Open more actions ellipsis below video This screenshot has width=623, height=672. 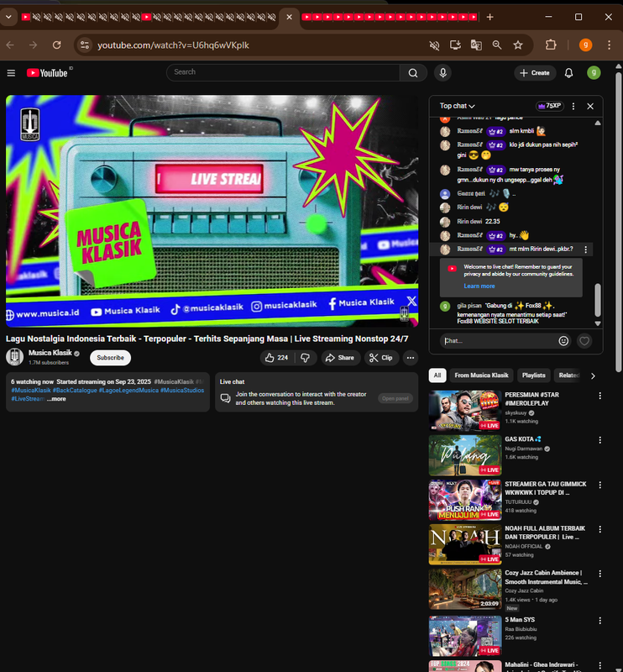tap(411, 358)
